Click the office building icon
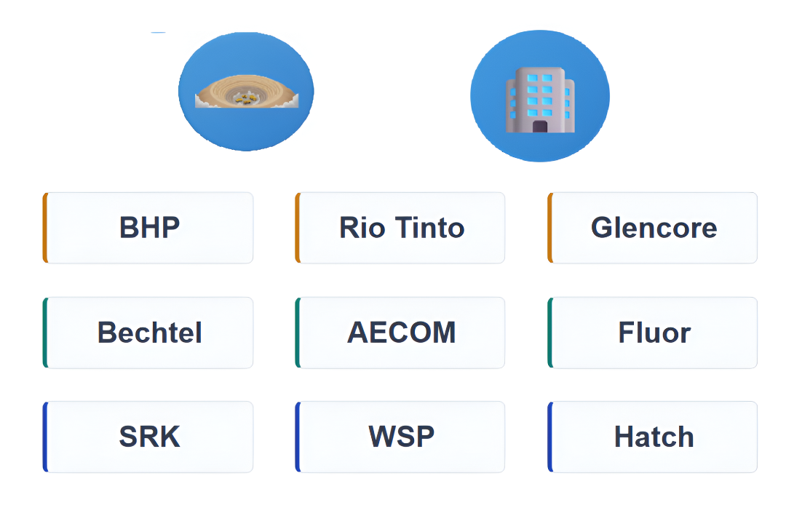 (x=540, y=96)
